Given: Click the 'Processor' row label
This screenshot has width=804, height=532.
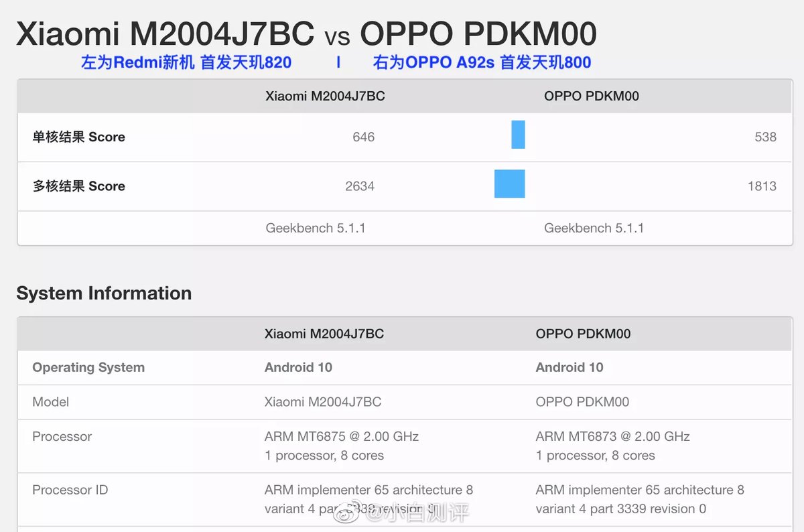Looking at the screenshot, I should click(x=62, y=437).
